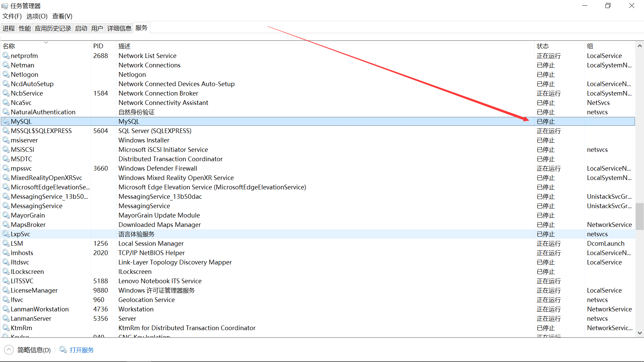The image size is (644, 362).
Task: Open the 查看(V) menu
Action: pyautogui.click(x=62, y=16)
